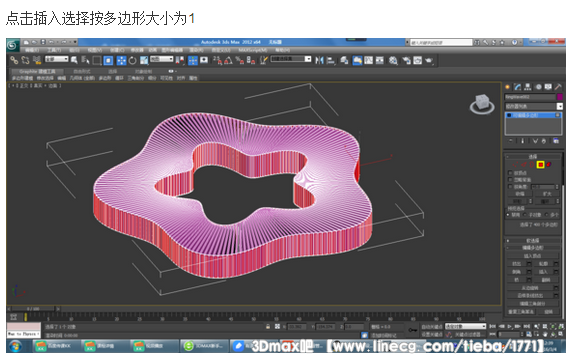This screenshot has width=573, height=363.
Task: Click the 编辑三角剖分 button
Action: [533, 303]
